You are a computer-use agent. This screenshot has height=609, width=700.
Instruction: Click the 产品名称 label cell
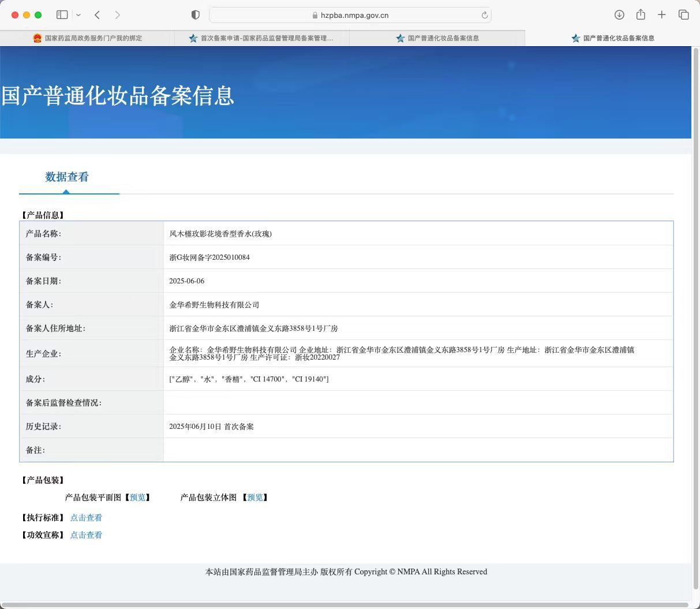click(x=92, y=234)
